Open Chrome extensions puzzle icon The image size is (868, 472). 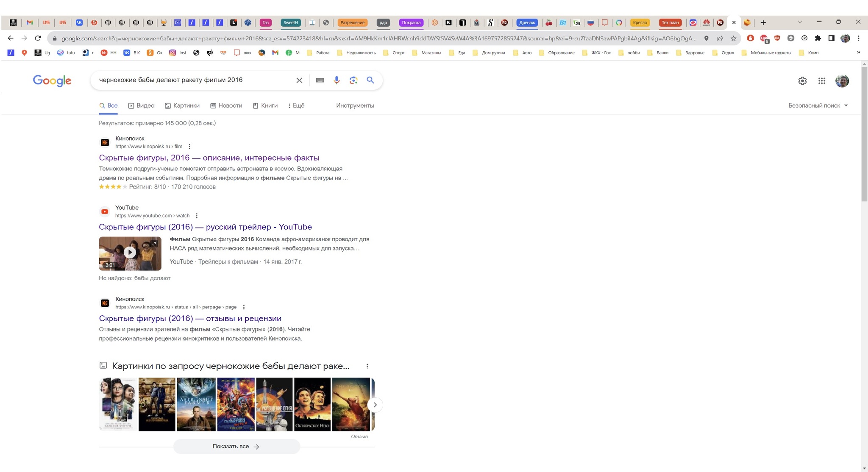[818, 38]
